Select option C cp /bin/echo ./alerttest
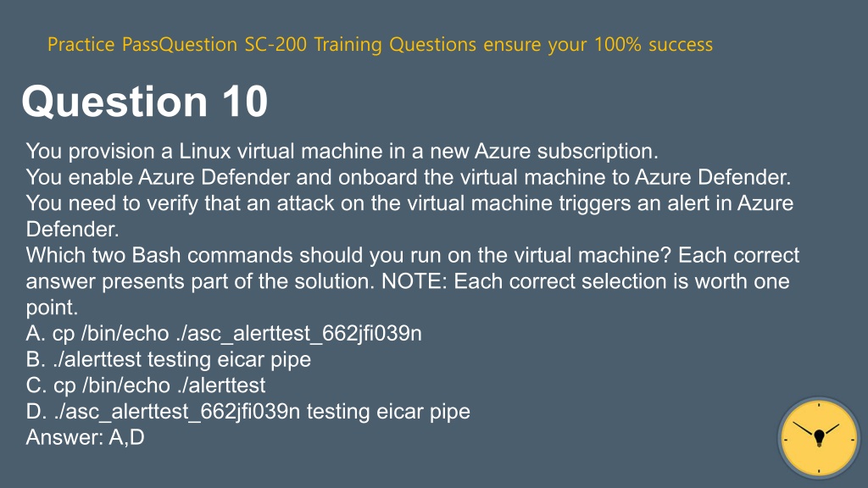 click(146, 385)
